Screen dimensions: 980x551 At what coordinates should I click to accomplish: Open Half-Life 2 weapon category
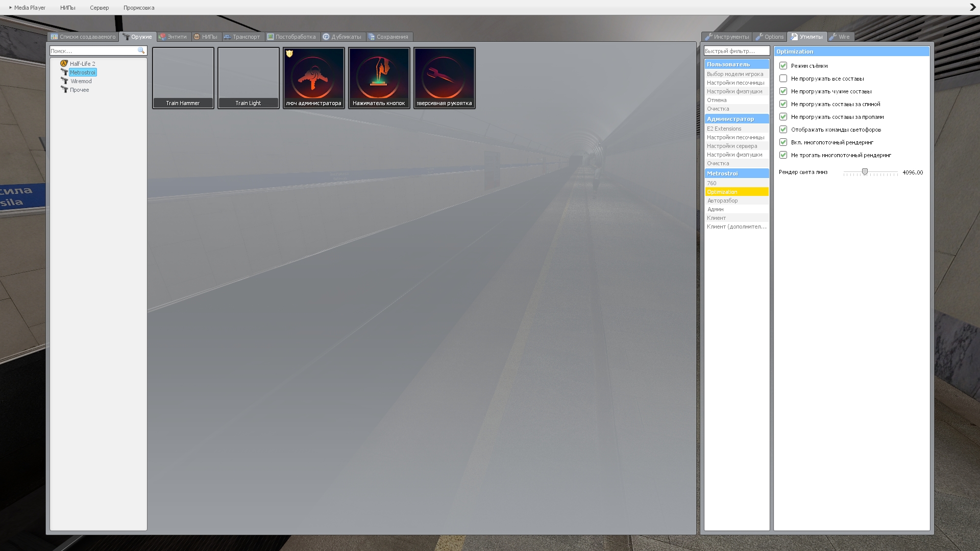pyautogui.click(x=82, y=64)
